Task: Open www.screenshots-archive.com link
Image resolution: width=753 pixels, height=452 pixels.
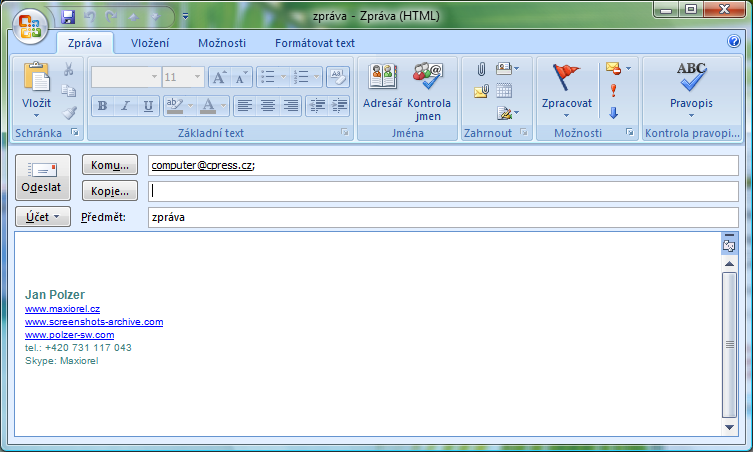Action: point(94,322)
